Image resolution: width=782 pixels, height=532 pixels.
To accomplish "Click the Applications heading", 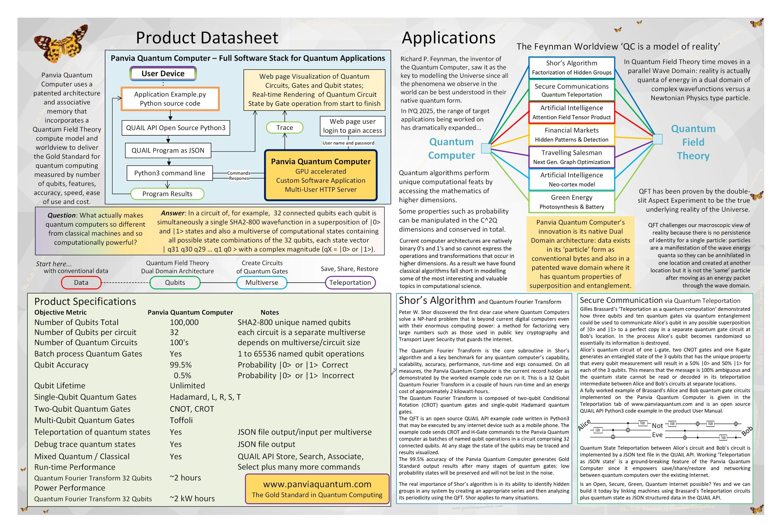I will pyautogui.click(x=448, y=37).
